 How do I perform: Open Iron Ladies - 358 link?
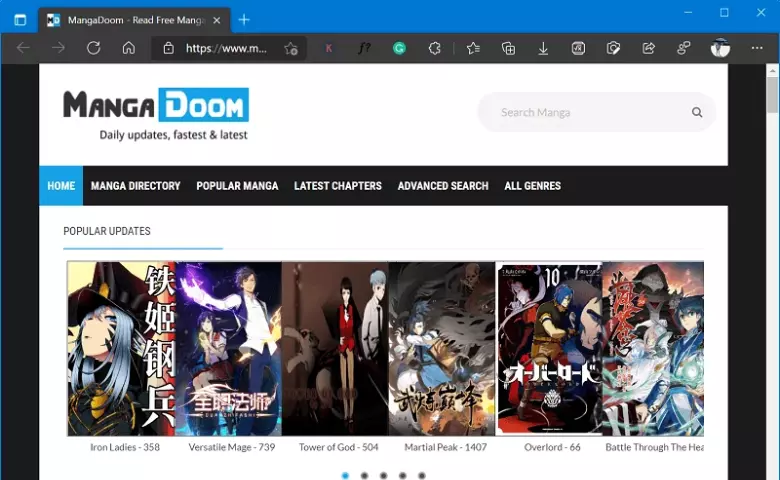click(125, 447)
